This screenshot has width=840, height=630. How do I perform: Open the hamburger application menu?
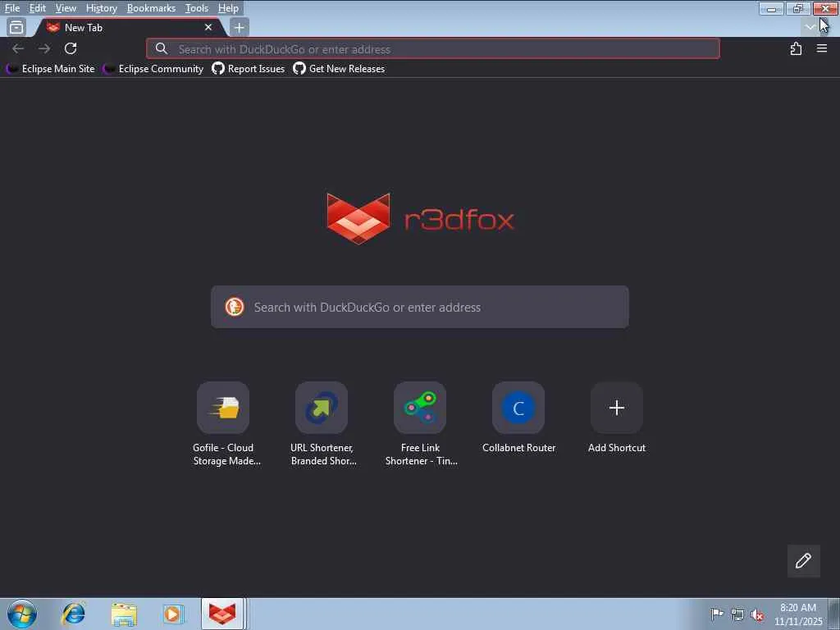pos(822,48)
